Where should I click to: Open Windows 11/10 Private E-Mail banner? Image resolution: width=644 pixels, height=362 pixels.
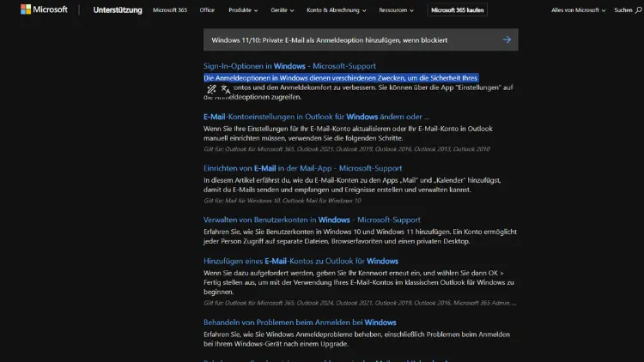pos(361,39)
